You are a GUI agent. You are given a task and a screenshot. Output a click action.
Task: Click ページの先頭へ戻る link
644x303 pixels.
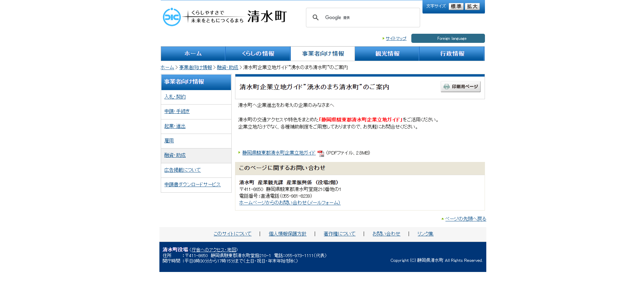pos(466,219)
